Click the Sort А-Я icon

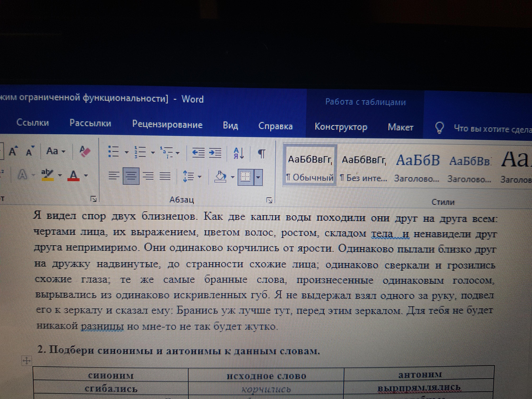(x=239, y=153)
